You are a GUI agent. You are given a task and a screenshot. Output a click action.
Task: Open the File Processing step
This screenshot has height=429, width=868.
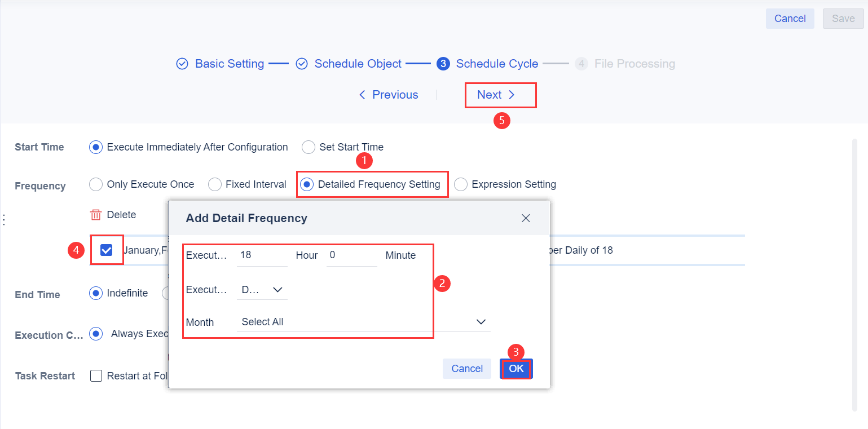point(634,64)
